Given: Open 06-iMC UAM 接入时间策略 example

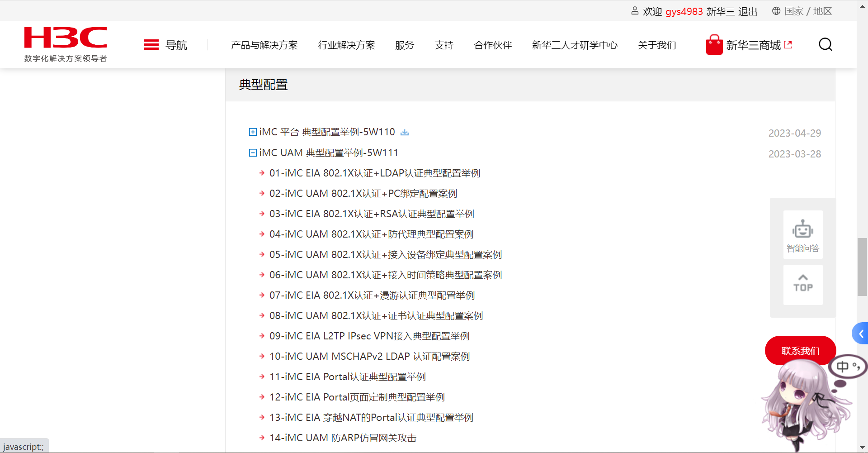Looking at the screenshot, I should click(x=386, y=275).
